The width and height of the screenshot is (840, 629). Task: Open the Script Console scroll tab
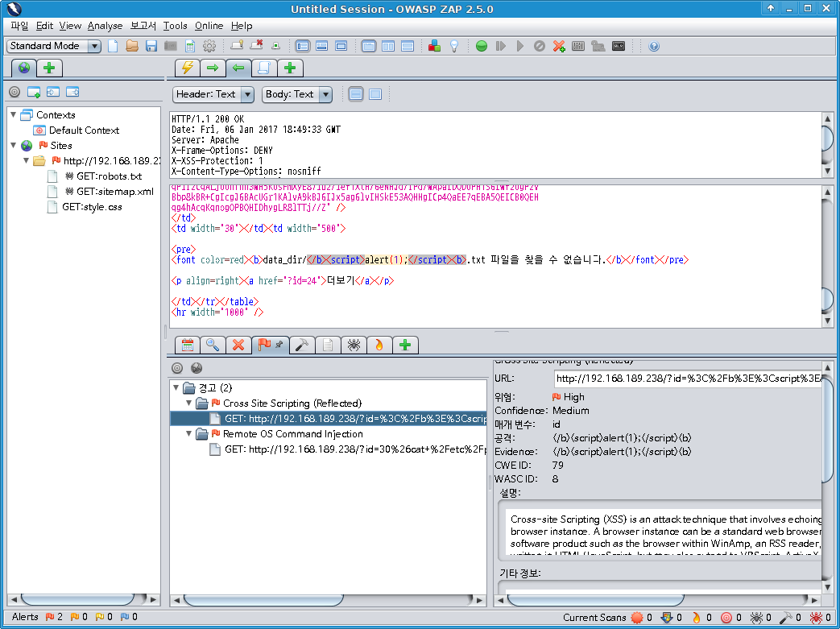tap(264, 68)
